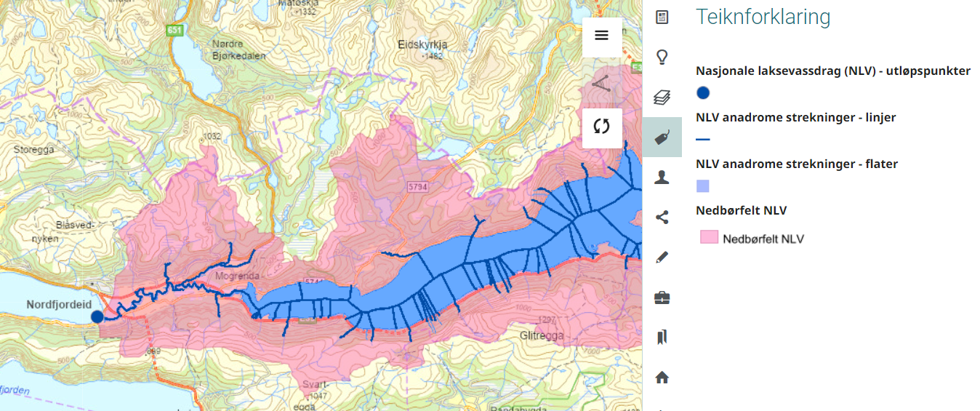Click the blue utløpspunkter circle in legend
The width and height of the screenshot is (980, 411).
coord(703,92)
